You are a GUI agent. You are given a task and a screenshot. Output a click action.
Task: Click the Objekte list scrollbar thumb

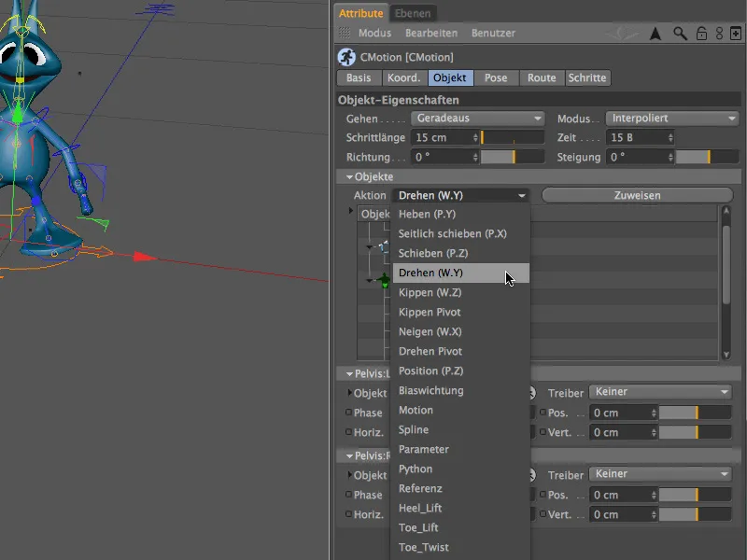click(726, 264)
